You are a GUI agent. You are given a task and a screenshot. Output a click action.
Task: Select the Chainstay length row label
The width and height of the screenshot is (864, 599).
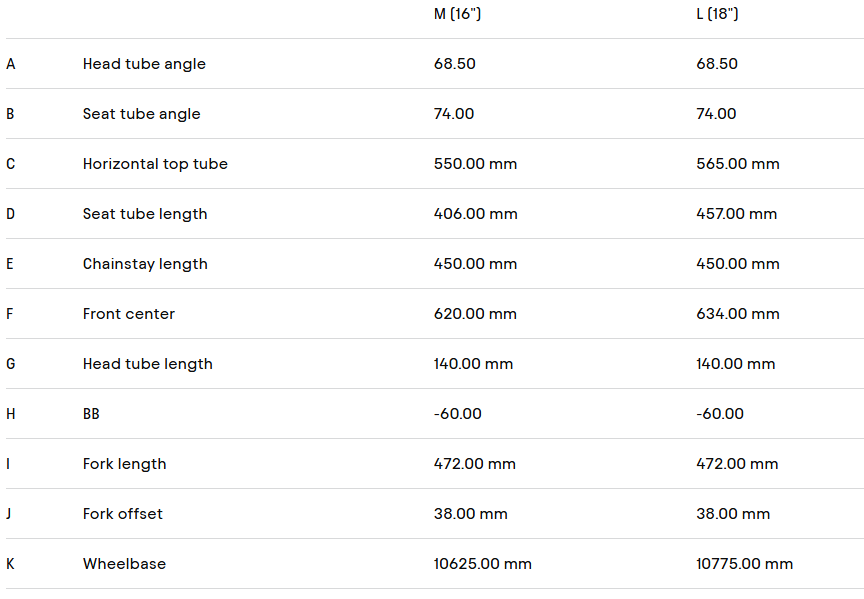click(145, 264)
